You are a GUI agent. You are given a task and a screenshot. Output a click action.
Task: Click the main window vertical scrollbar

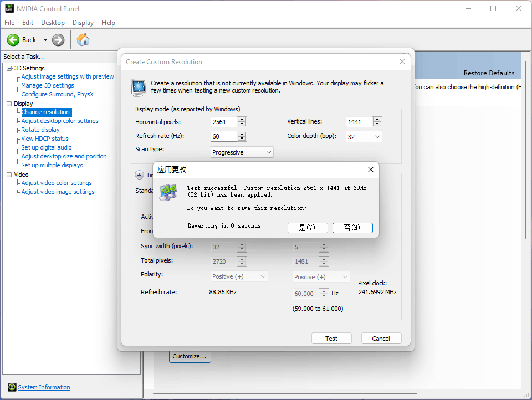click(x=526, y=149)
